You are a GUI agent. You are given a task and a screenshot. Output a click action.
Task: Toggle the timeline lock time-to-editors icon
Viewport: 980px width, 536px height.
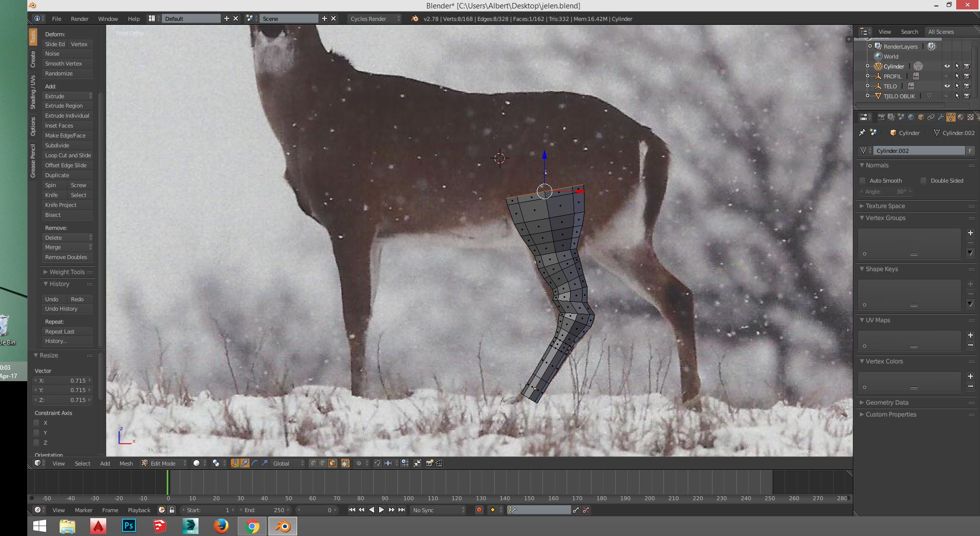[x=172, y=510]
